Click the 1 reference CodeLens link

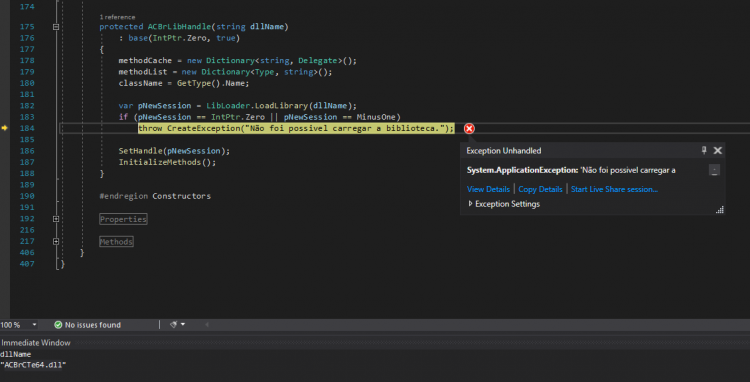pos(117,17)
